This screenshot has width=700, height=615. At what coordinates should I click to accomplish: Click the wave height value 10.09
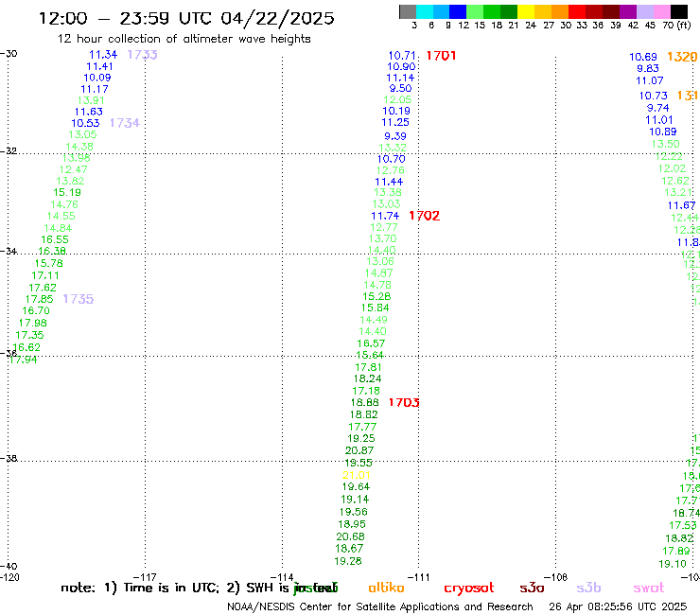[x=96, y=78]
